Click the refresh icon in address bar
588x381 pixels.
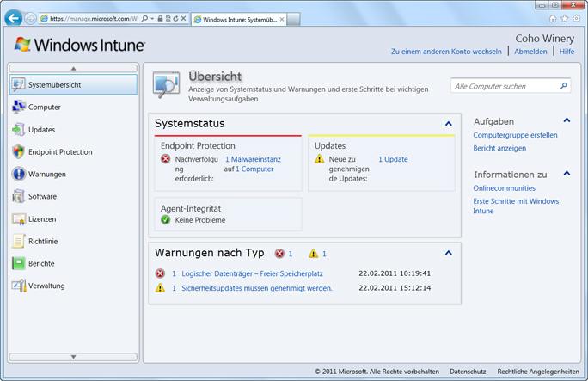(x=175, y=18)
